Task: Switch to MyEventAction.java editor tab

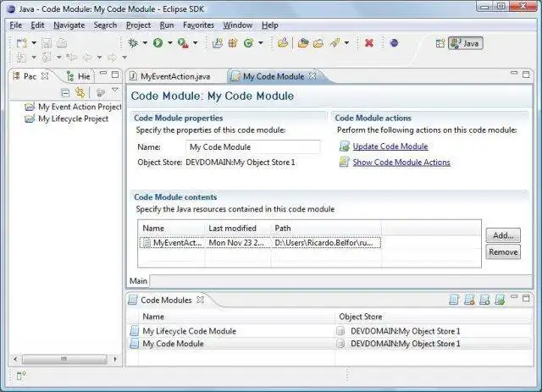Action: click(x=170, y=76)
